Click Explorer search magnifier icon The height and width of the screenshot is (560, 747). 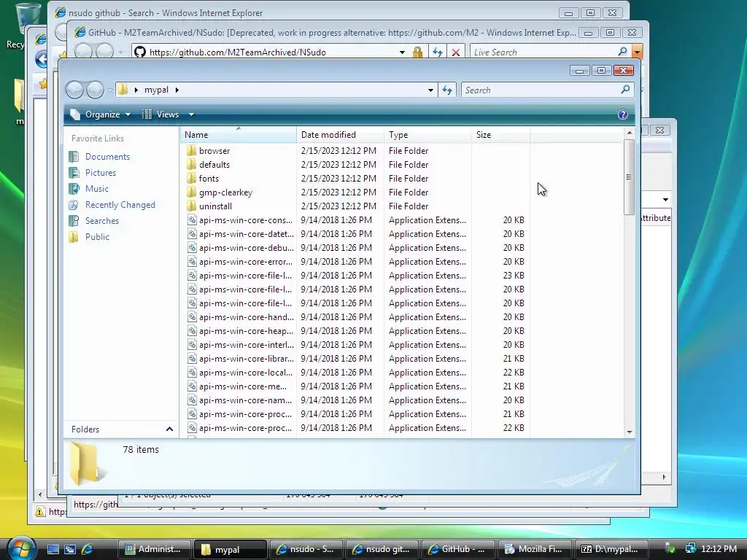[x=625, y=90]
